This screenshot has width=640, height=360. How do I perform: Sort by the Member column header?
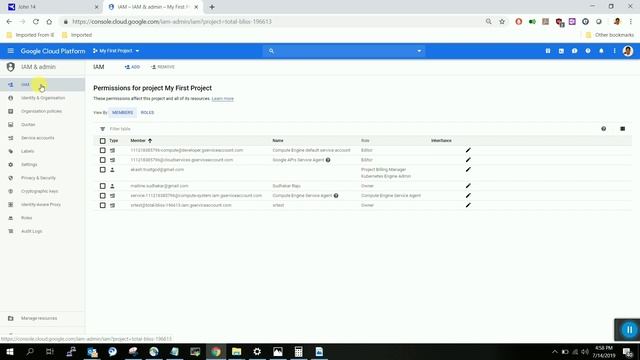[x=141, y=140]
